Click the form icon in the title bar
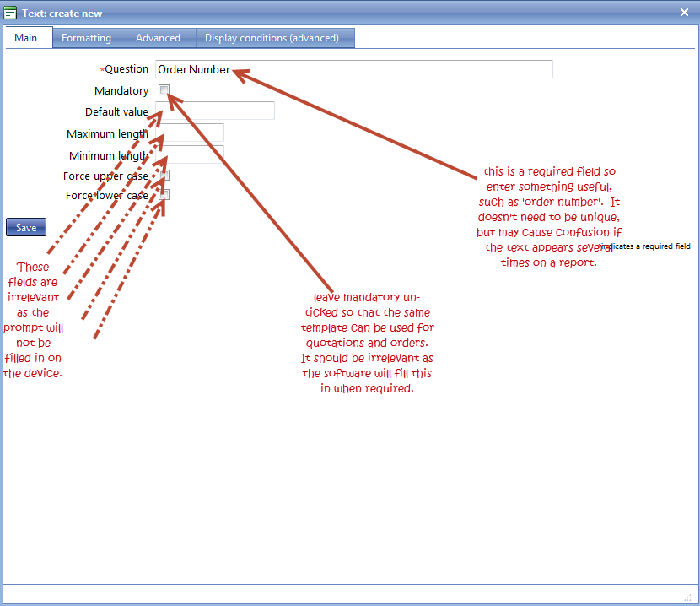This screenshot has width=700, height=606. tap(10, 13)
